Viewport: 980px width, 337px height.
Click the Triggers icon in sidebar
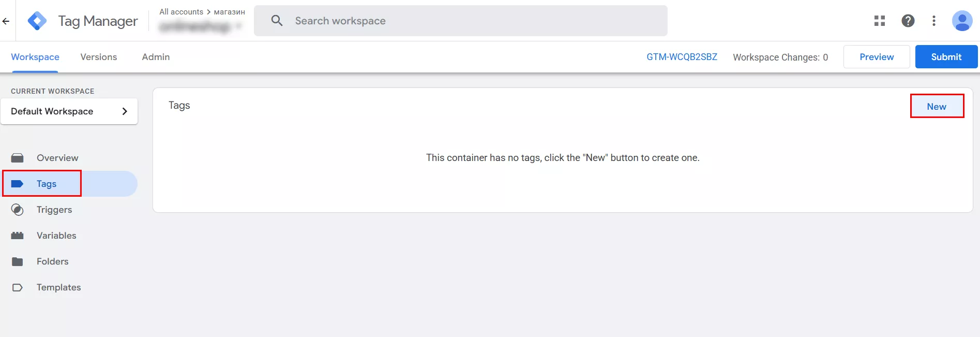click(x=18, y=210)
